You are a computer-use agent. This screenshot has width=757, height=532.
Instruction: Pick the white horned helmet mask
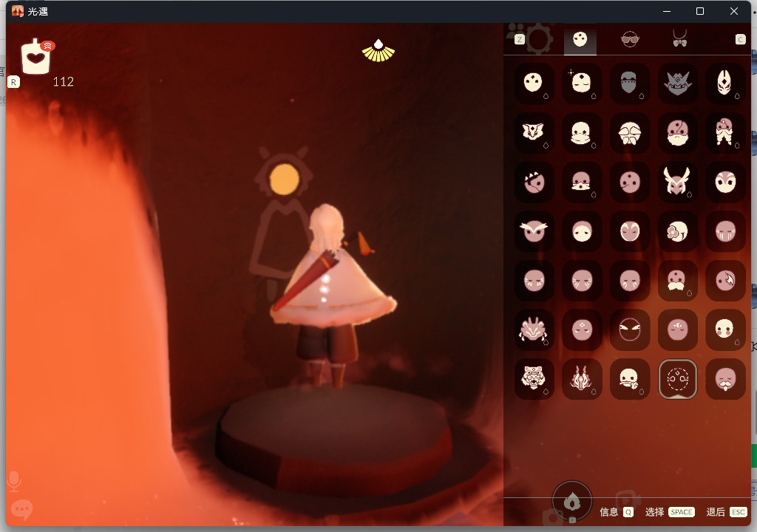tap(677, 182)
